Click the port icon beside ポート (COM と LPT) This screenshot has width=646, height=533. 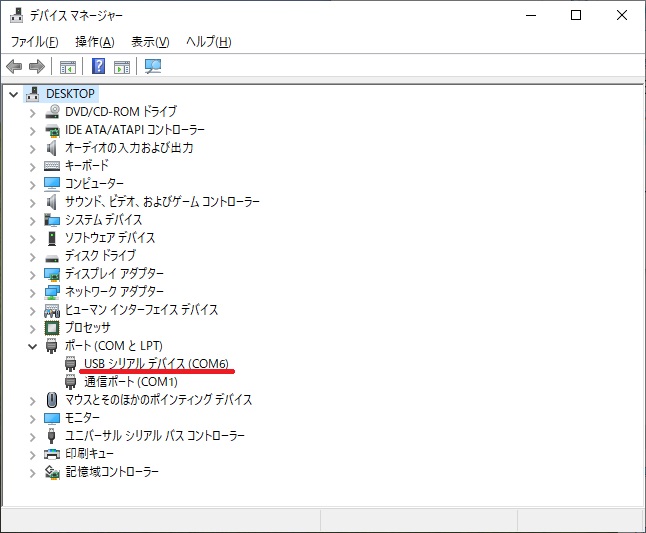coord(51,346)
